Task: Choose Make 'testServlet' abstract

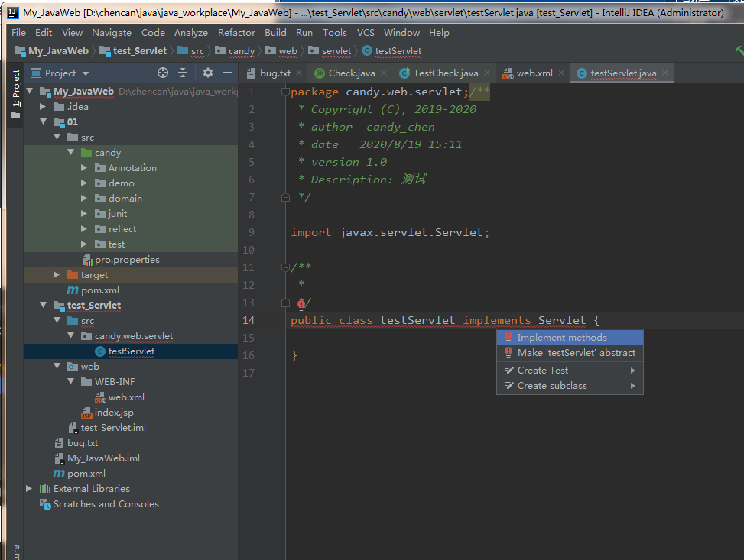Action: tap(570, 353)
